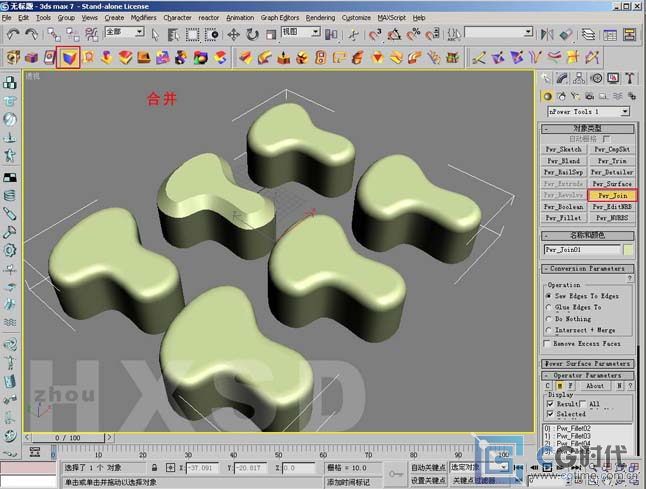Image resolution: width=646 pixels, height=489 pixels.
Task: Pick the Select and Move tool
Action: (x=234, y=35)
